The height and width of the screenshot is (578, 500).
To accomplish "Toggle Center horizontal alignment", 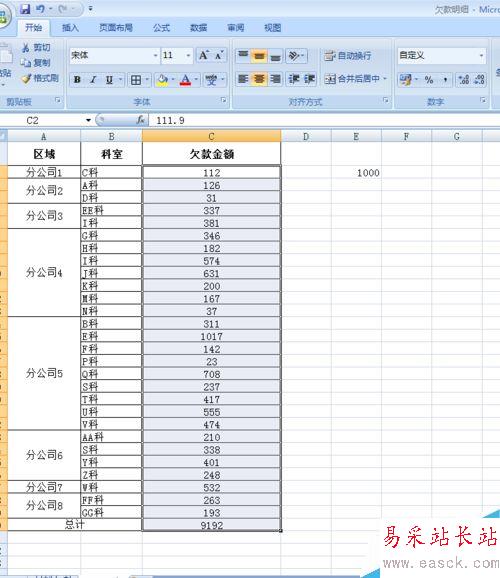I will tap(259, 79).
